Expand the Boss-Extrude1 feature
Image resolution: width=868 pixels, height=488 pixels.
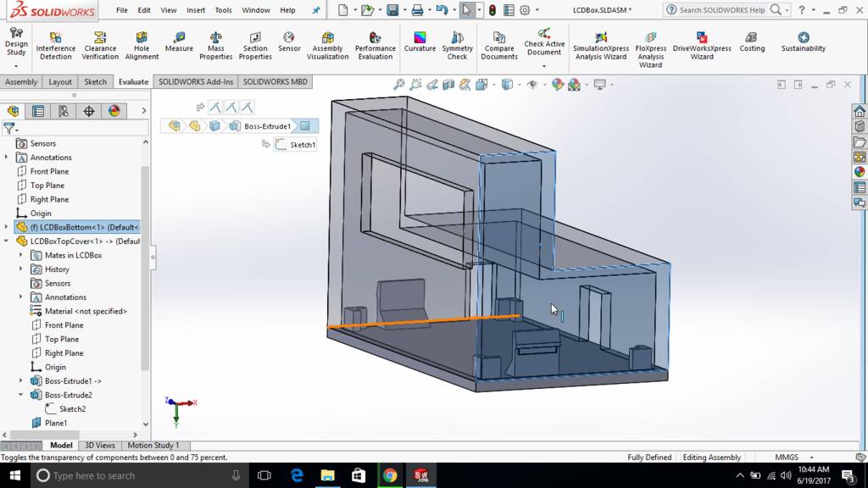[x=21, y=380]
